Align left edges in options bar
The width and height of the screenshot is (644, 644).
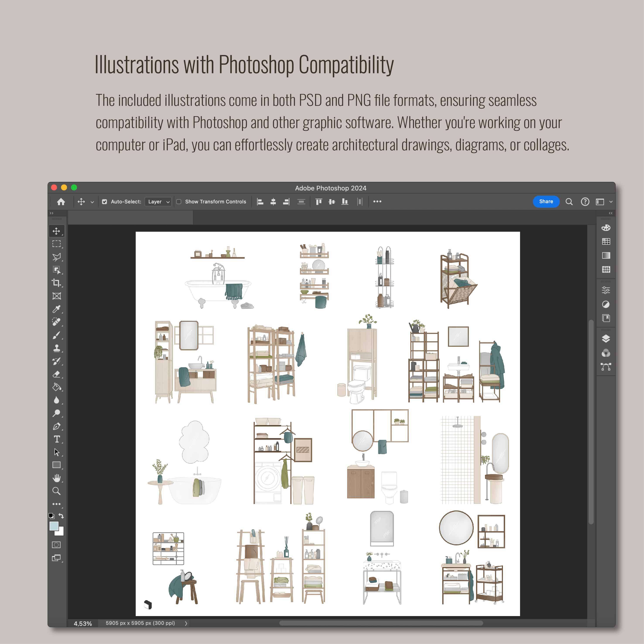point(260,202)
